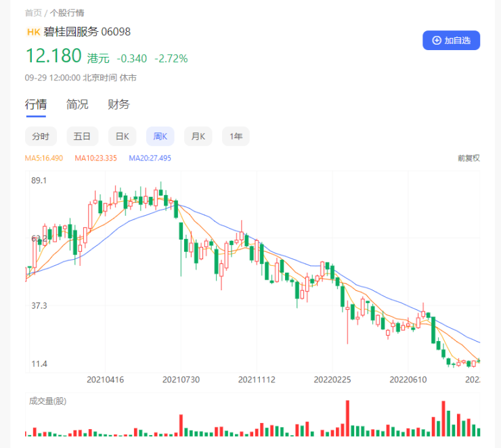
Task: Switch chart to 日K view
Action: click(122, 136)
